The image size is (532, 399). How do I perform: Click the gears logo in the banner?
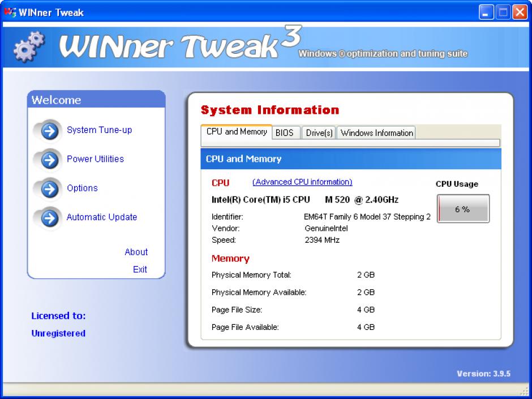pyautogui.click(x=28, y=48)
